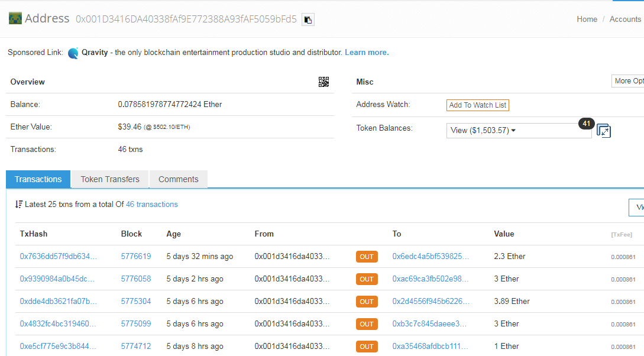Switch to the Token Transfers tab
The width and height of the screenshot is (644, 356).
(109, 179)
